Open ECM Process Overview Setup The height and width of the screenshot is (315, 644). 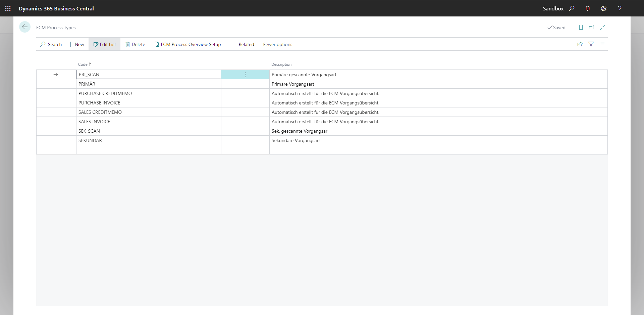click(x=188, y=44)
